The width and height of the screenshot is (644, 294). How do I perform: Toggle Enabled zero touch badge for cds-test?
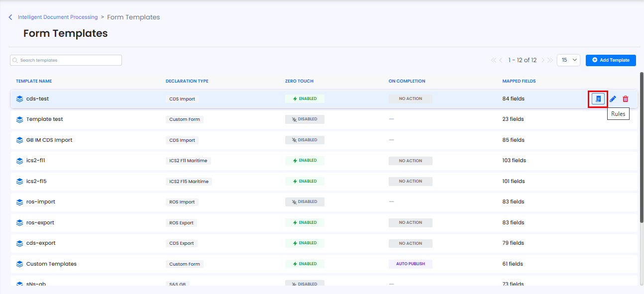coord(305,98)
